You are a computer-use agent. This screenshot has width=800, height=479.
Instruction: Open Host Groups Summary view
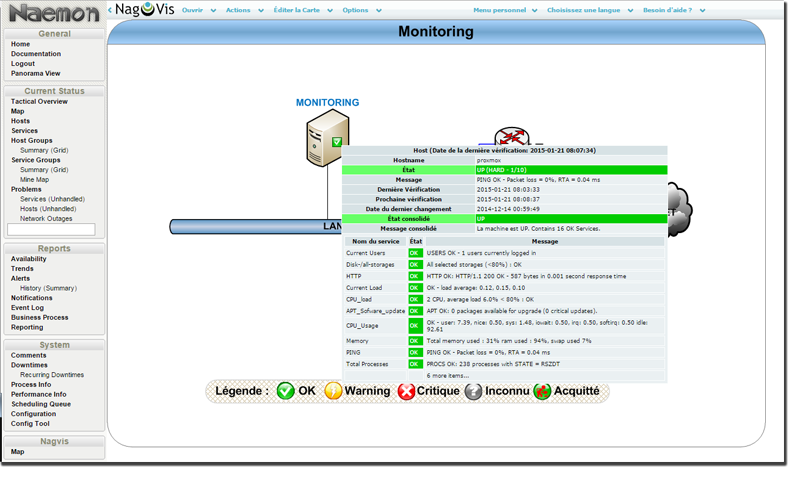34,150
